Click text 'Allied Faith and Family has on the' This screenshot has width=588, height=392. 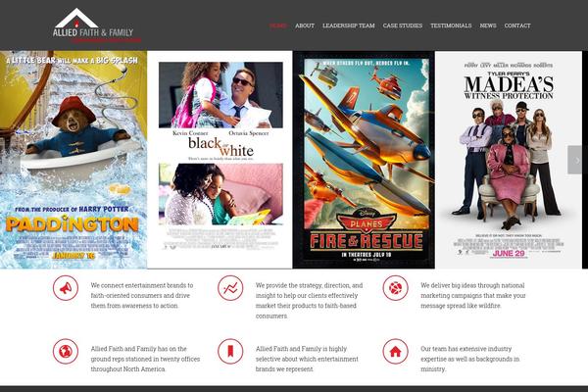tap(138, 349)
